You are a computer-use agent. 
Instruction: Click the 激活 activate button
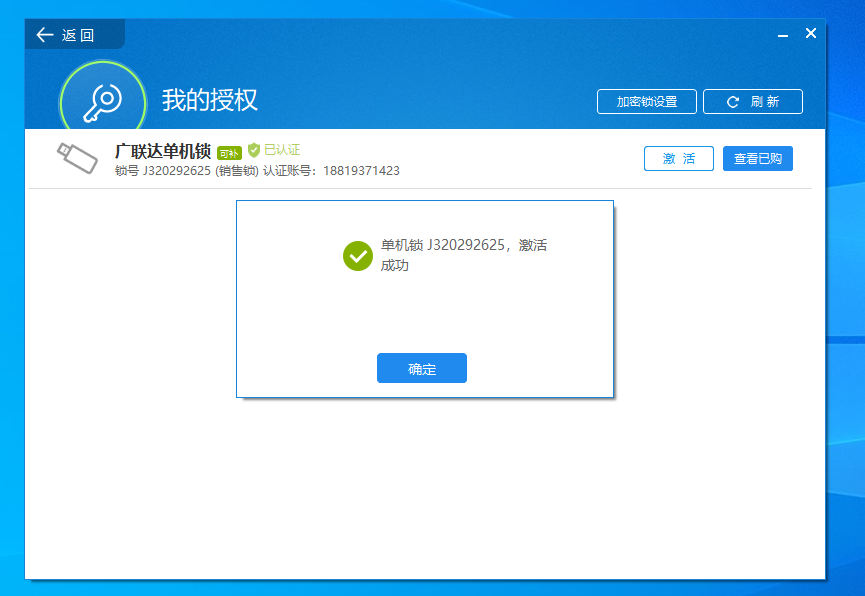pyautogui.click(x=679, y=158)
